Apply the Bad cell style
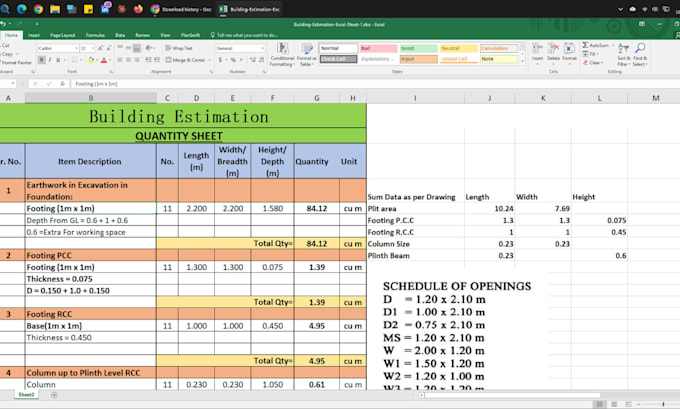680x409 pixels. (x=378, y=48)
